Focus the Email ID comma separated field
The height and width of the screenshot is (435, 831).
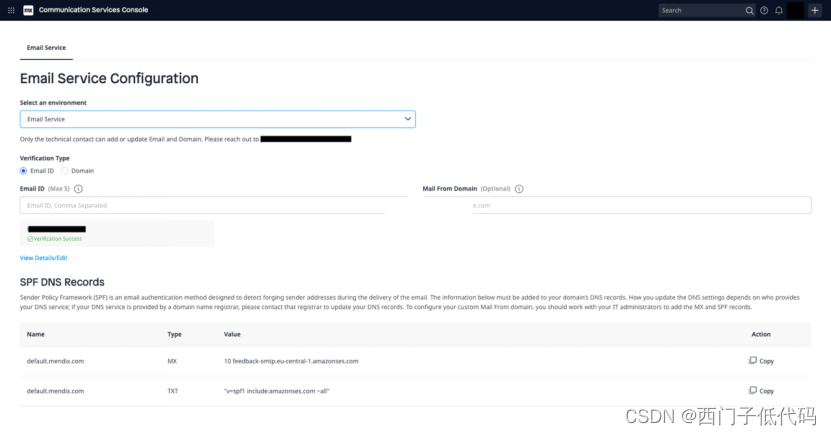pos(214,206)
